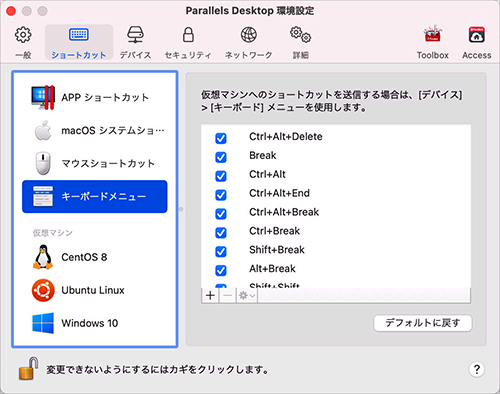The image size is (500, 394).
Task: Select the Ctrl+Alt+End row text
Action: pos(279,193)
